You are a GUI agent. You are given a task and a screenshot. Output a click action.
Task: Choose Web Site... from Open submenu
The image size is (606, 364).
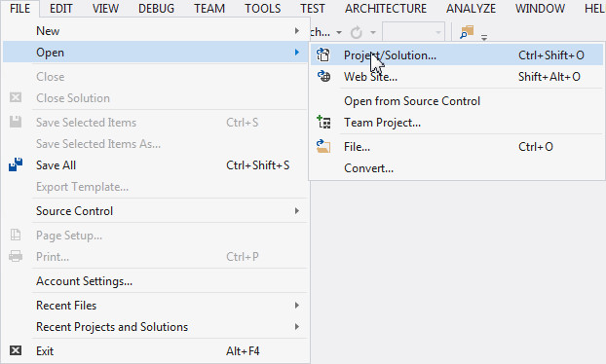click(x=457, y=77)
